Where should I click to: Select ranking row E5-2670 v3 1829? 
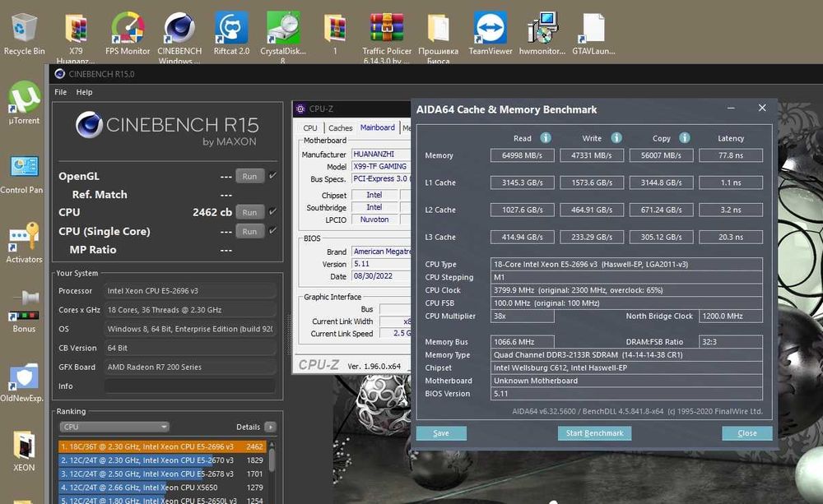point(161,460)
